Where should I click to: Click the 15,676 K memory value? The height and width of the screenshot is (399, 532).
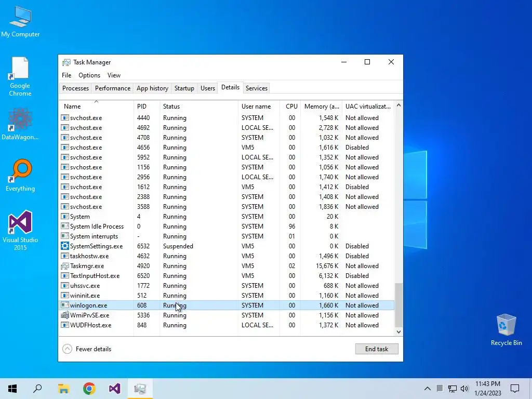pyautogui.click(x=327, y=266)
